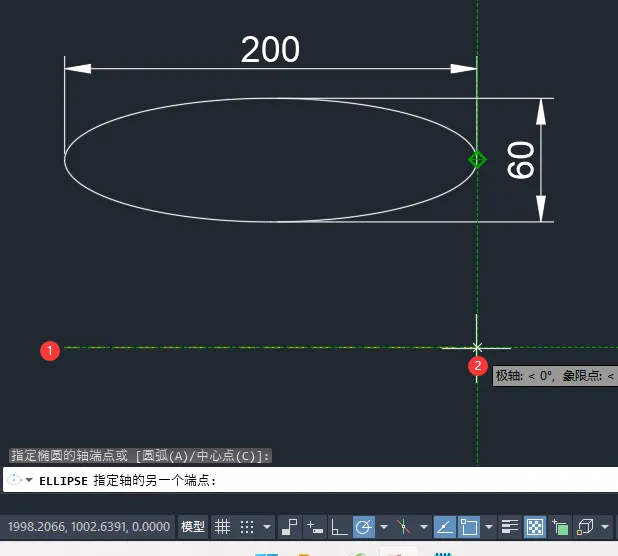Viewport: 618px width, 556px height.
Task: Open 3D object snap dropdown arrow
Action: (605, 527)
